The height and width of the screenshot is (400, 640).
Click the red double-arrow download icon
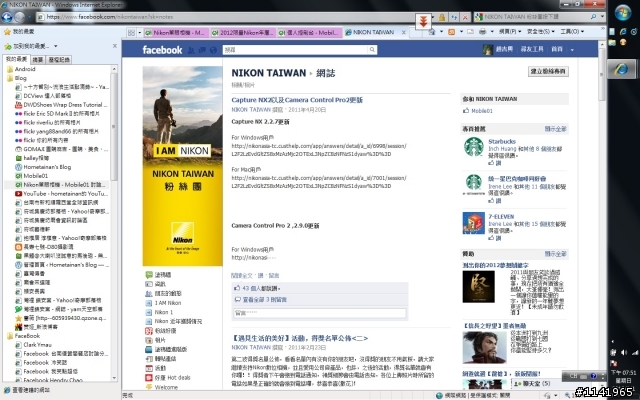423,21
